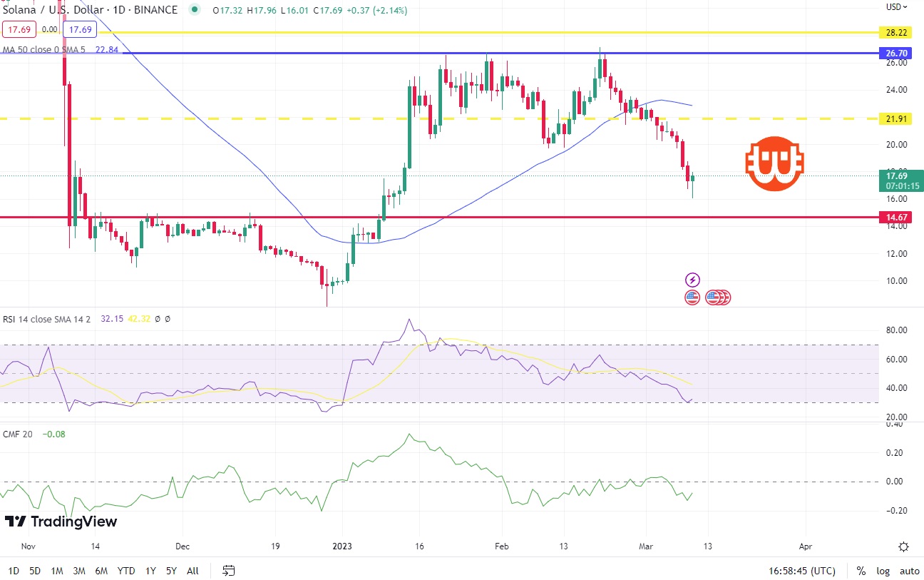Click the blue 17.69 buy price button
924x580 pixels.
(x=80, y=30)
